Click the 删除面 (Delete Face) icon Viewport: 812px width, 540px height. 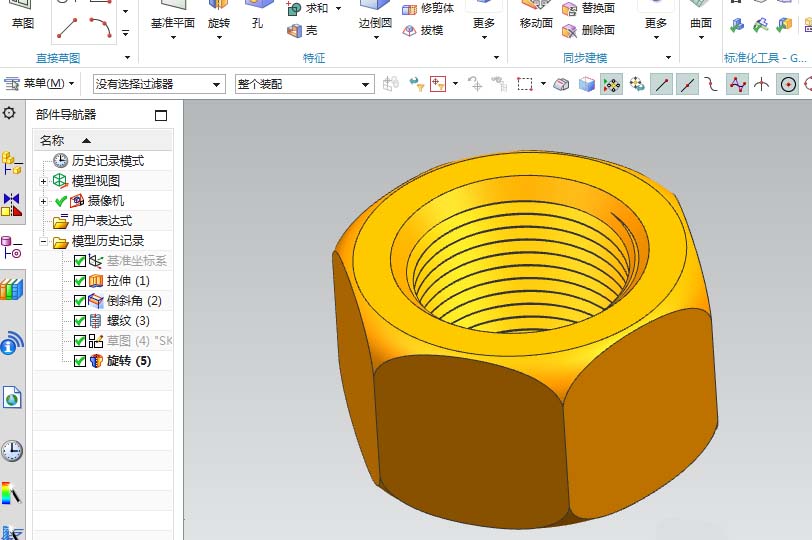point(569,31)
